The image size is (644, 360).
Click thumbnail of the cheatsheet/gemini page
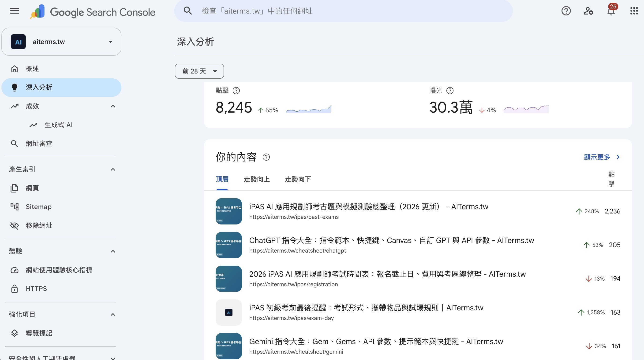(228, 346)
